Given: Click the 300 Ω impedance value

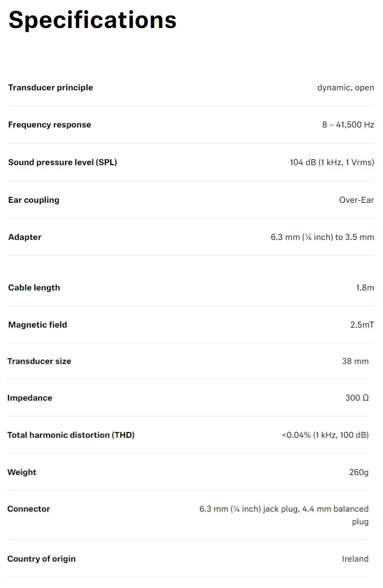Looking at the screenshot, I should [x=357, y=398].
